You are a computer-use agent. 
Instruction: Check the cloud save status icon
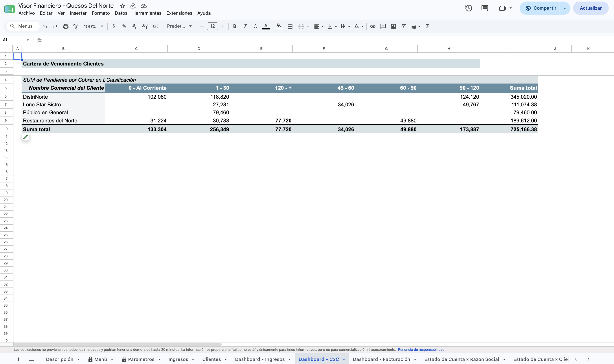144,6
